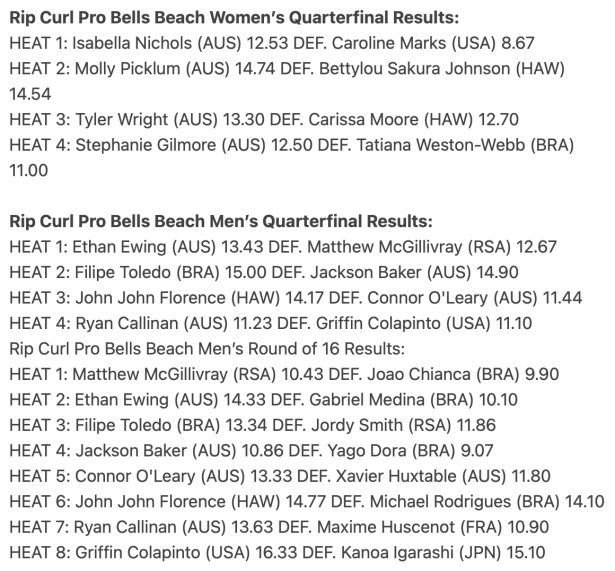Click the name Joao Chianca

coord(418,374)
